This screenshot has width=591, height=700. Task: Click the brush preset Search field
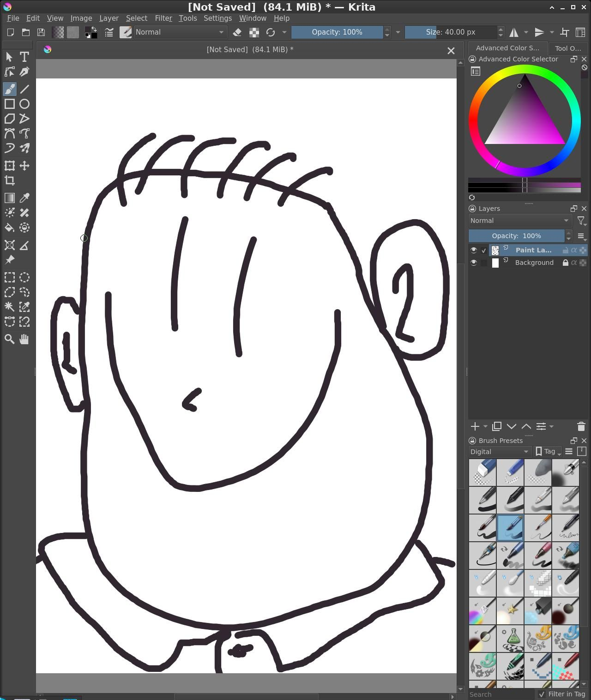point(501,694)
